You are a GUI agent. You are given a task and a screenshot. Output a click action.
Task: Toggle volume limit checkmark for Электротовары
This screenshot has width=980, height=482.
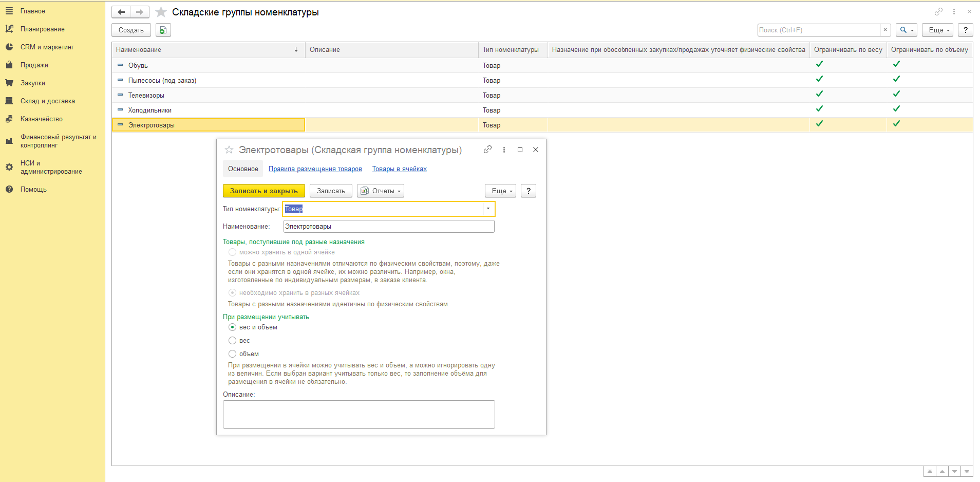pyautogui.click(x=896, y=124)
